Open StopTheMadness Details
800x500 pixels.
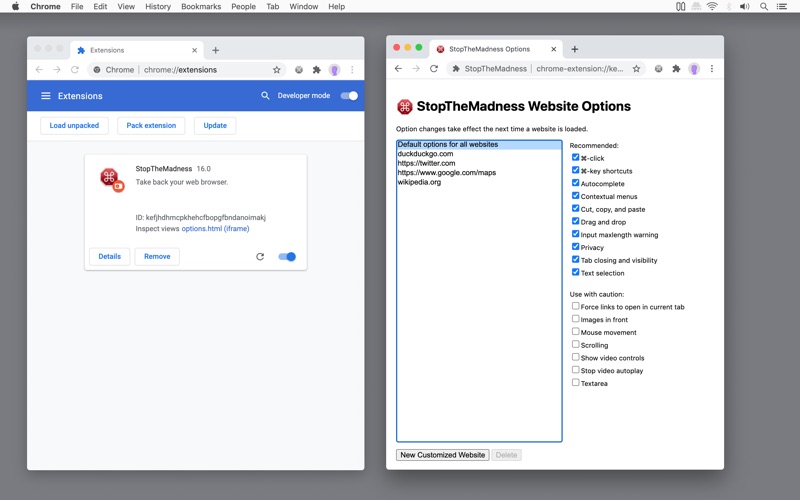tap(110, 257)
